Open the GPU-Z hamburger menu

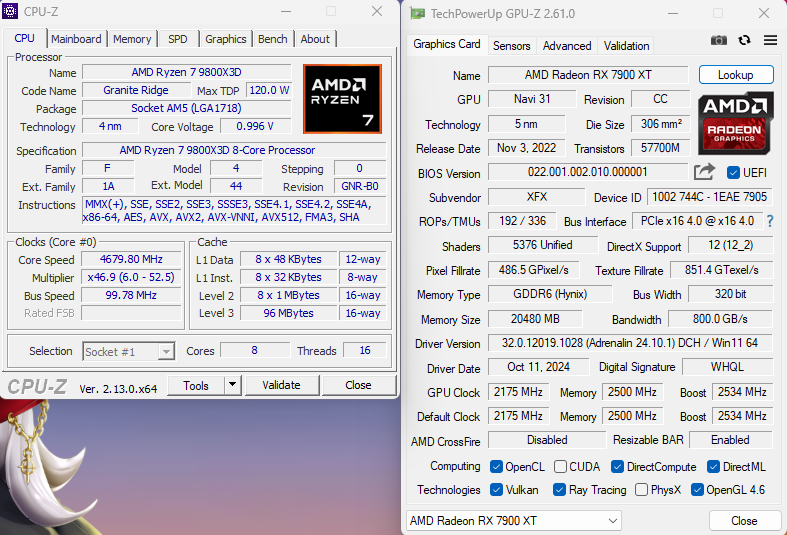[x=770, y=41]
